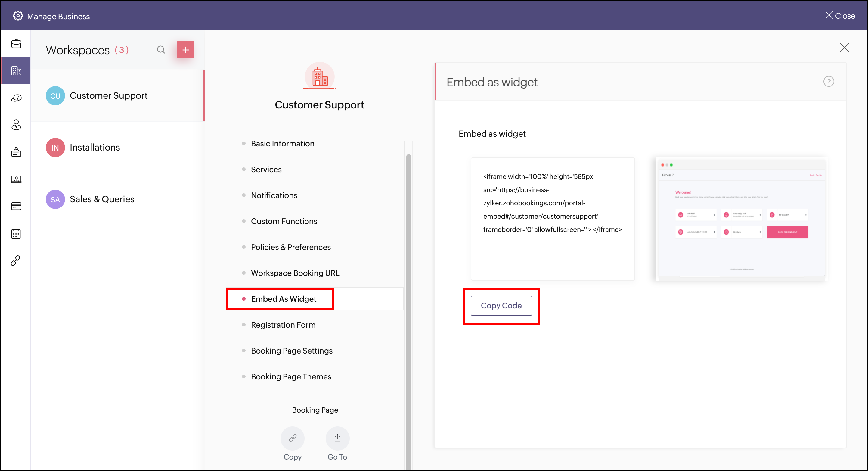868x471 pixels.
Task: Select the Installations workspace
Action: [95, 147]
